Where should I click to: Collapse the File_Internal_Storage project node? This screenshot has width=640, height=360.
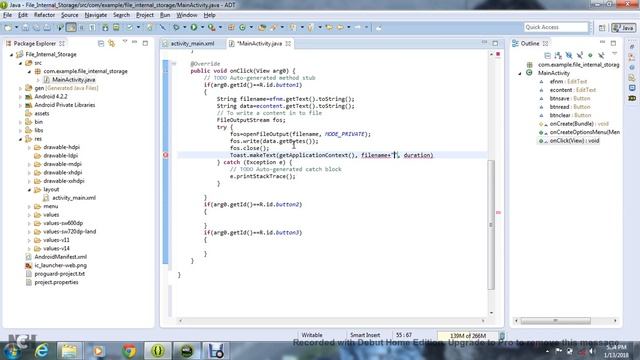click(x=11, y=54)
